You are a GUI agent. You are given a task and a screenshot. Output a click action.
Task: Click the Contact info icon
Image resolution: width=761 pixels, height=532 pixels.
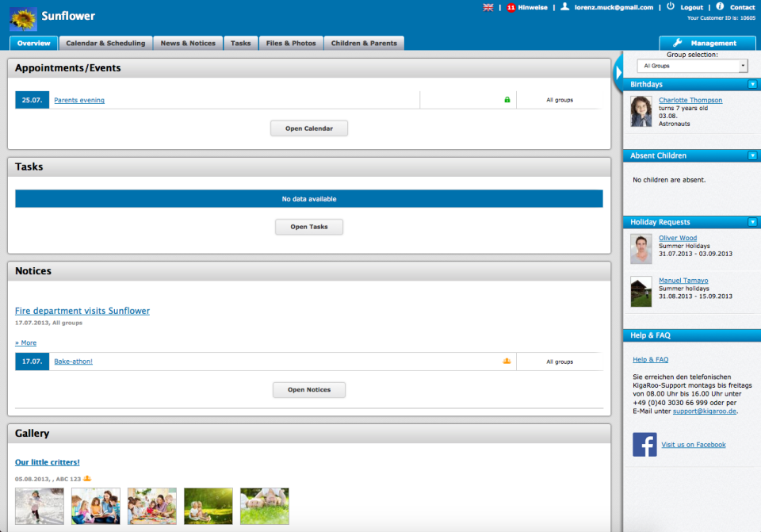(721, 6)
